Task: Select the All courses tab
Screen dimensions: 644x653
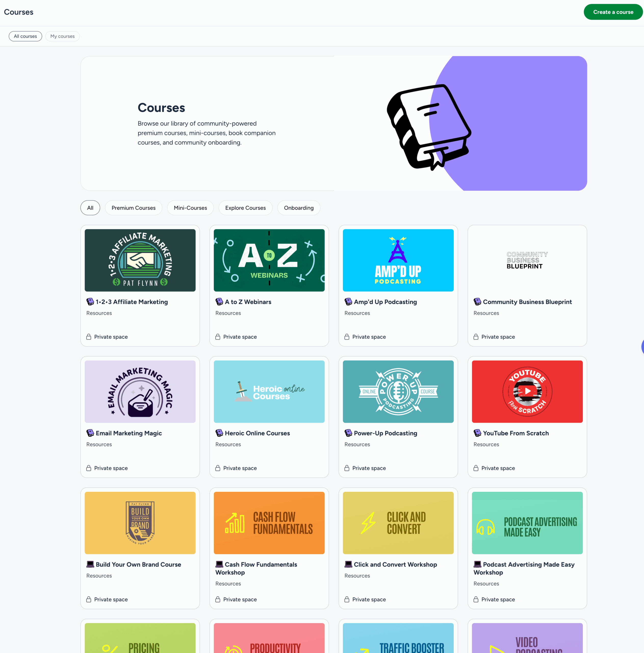Action: tap(25, 36)
